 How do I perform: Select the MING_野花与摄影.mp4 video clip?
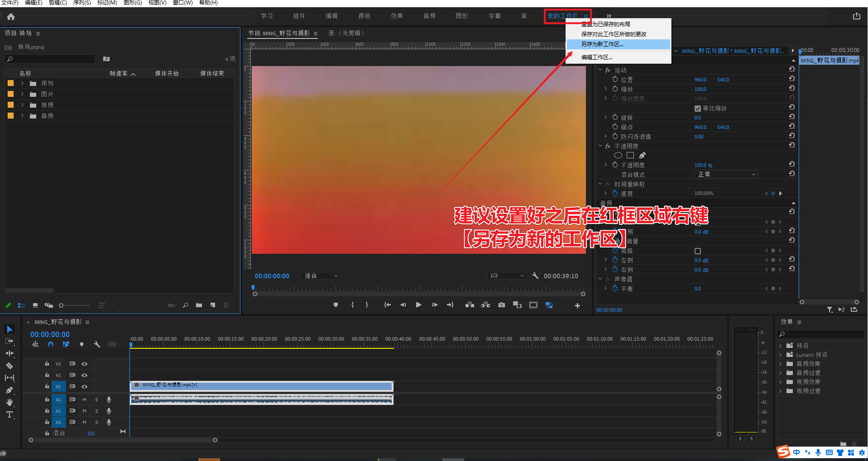click(x=262, y=386)
